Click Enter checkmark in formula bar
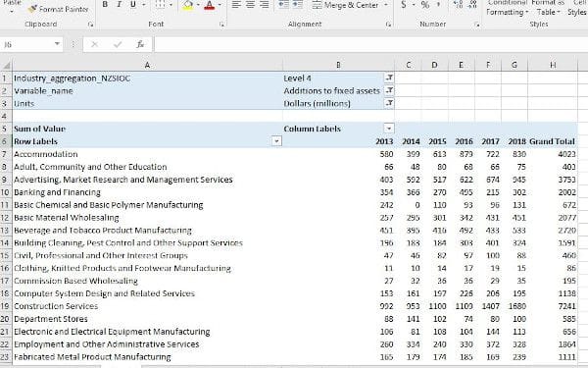The width and height of the screenshot is (588, 368). [118, 44]
